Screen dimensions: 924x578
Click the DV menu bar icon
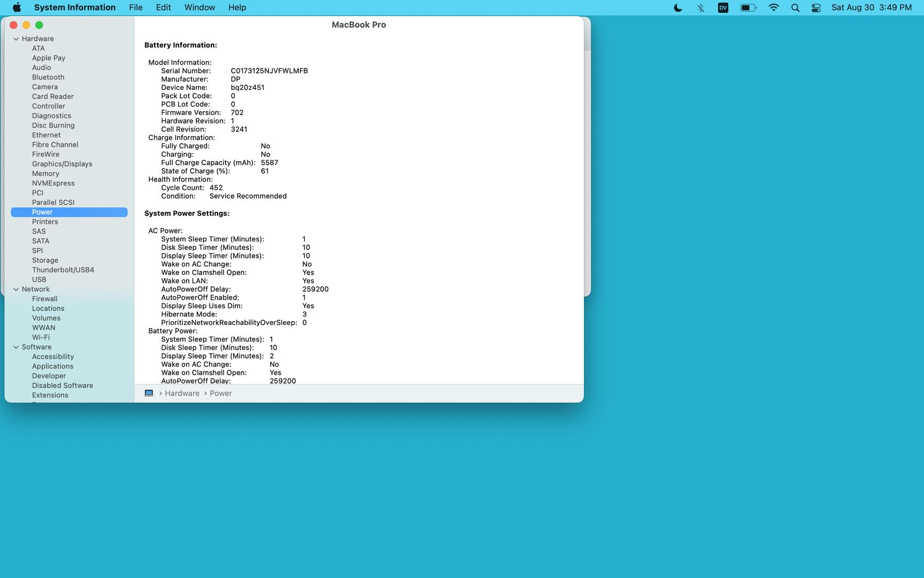(723, 7)
